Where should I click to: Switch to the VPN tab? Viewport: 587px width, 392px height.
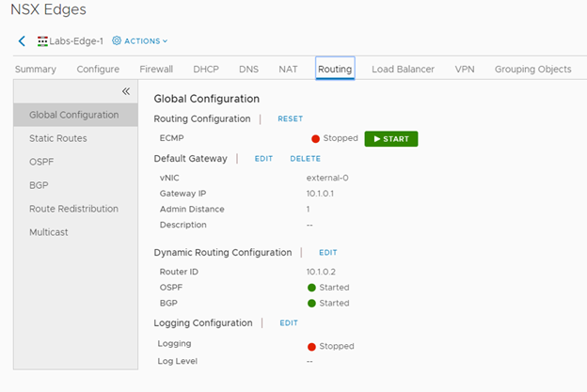tap(465, 70)
